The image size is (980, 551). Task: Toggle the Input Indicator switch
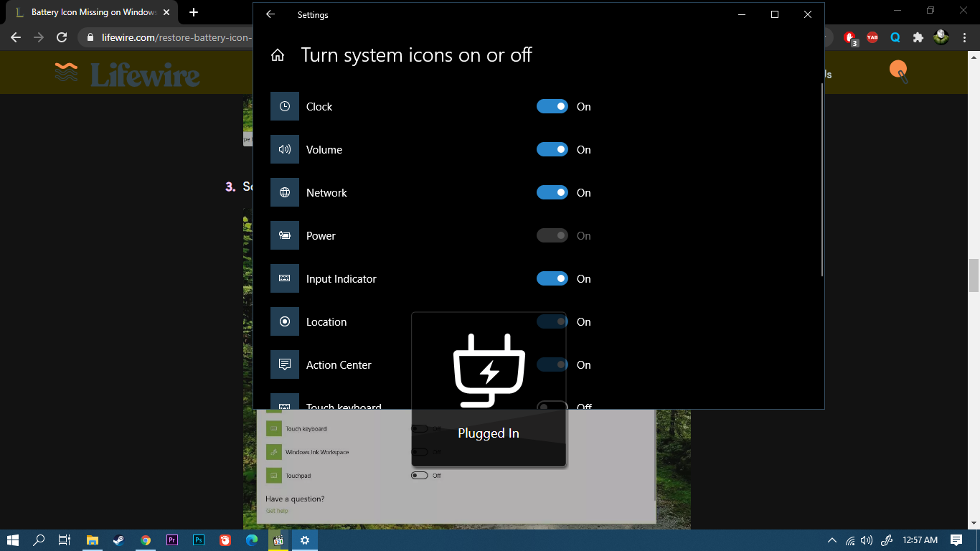coord(552,278)
